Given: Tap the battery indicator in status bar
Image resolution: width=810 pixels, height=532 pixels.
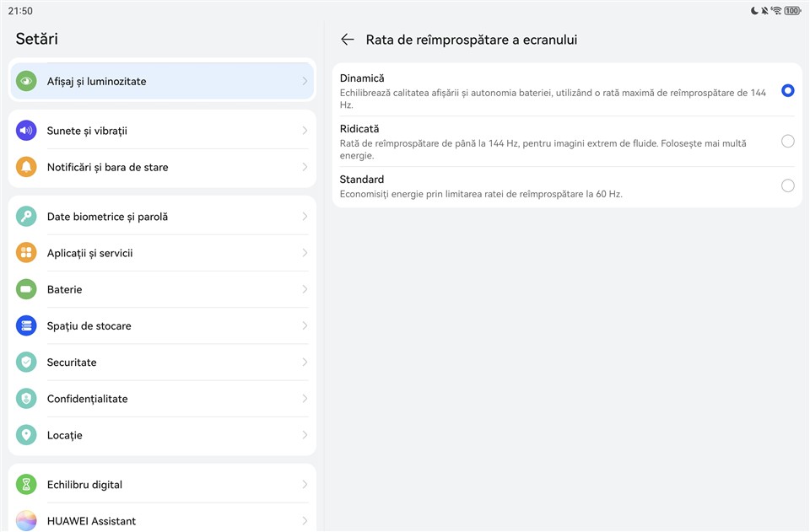Looking at the screenshot, I should pos(792,11).
